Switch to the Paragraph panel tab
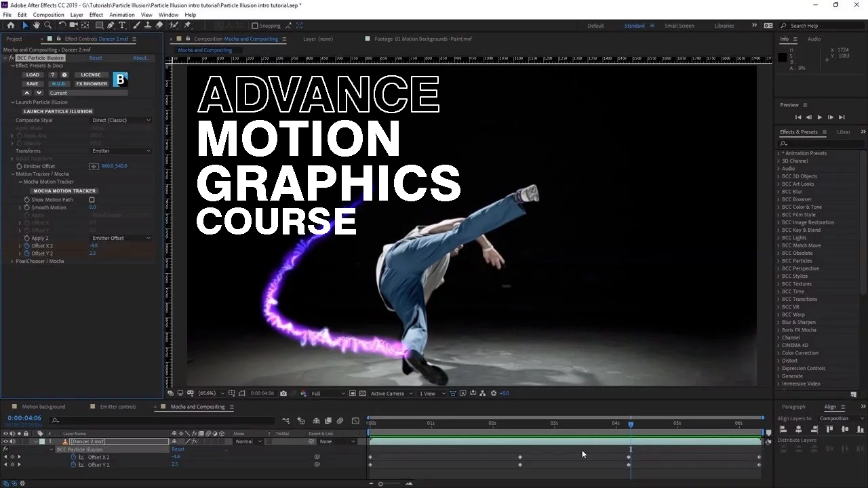 tap(793, 407)
